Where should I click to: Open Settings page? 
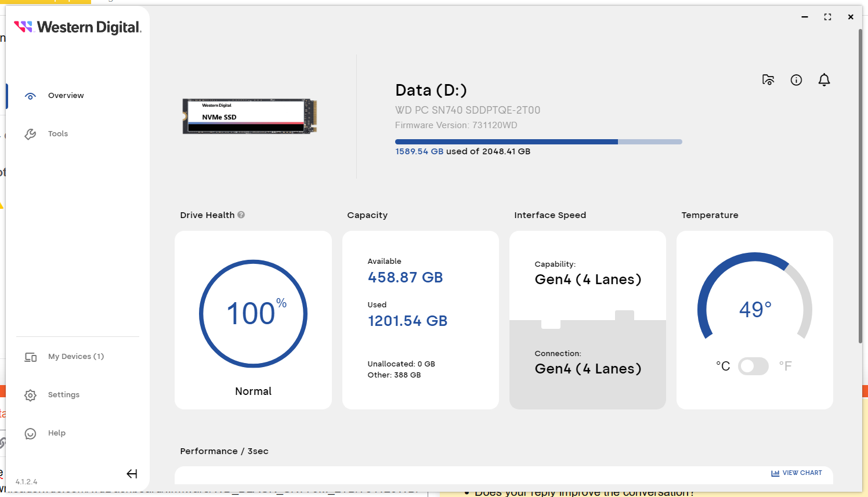(x=64, y=395)
